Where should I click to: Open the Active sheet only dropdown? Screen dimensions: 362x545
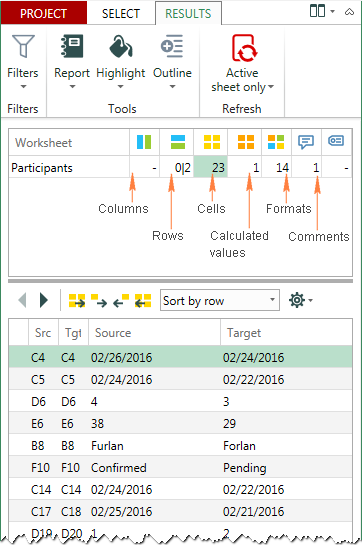(x=271, y=87)
